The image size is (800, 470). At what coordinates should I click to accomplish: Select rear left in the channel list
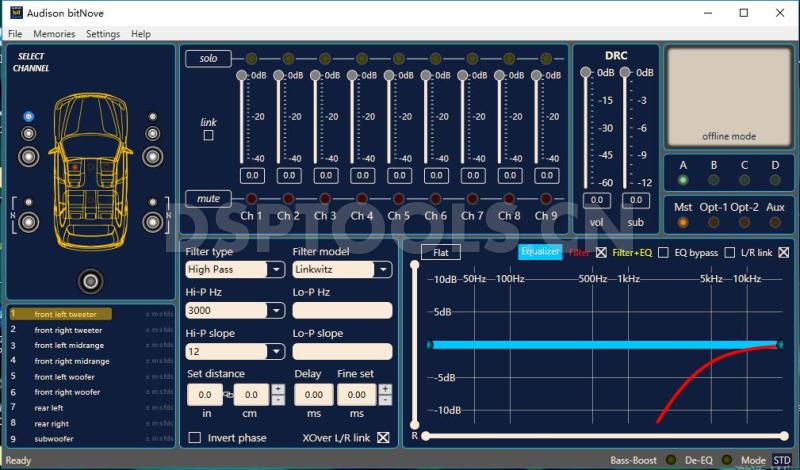[x=49, y=408]
